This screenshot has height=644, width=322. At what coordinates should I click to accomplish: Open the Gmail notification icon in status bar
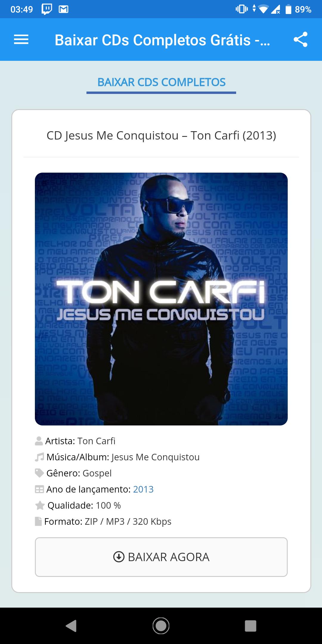click(64, 10)
